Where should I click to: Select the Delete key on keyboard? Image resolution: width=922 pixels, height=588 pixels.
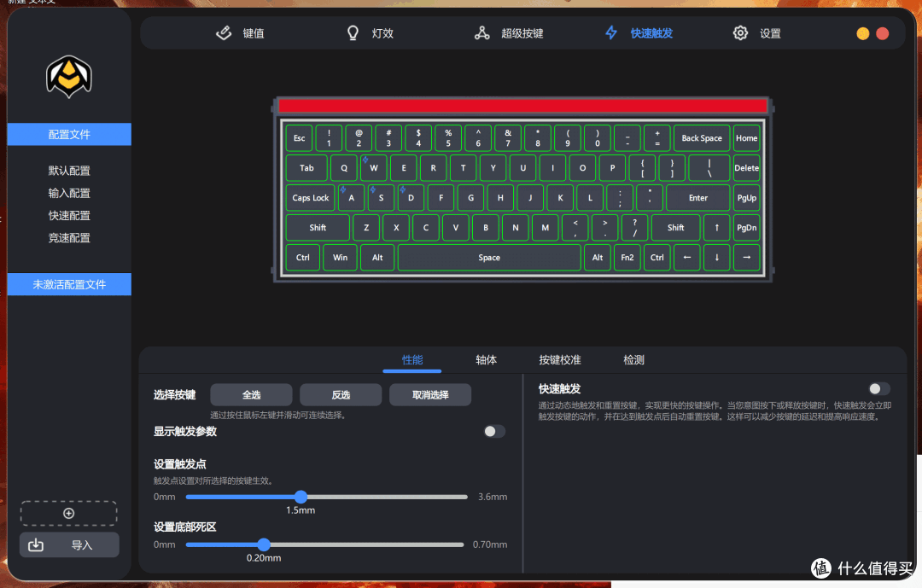747,168
